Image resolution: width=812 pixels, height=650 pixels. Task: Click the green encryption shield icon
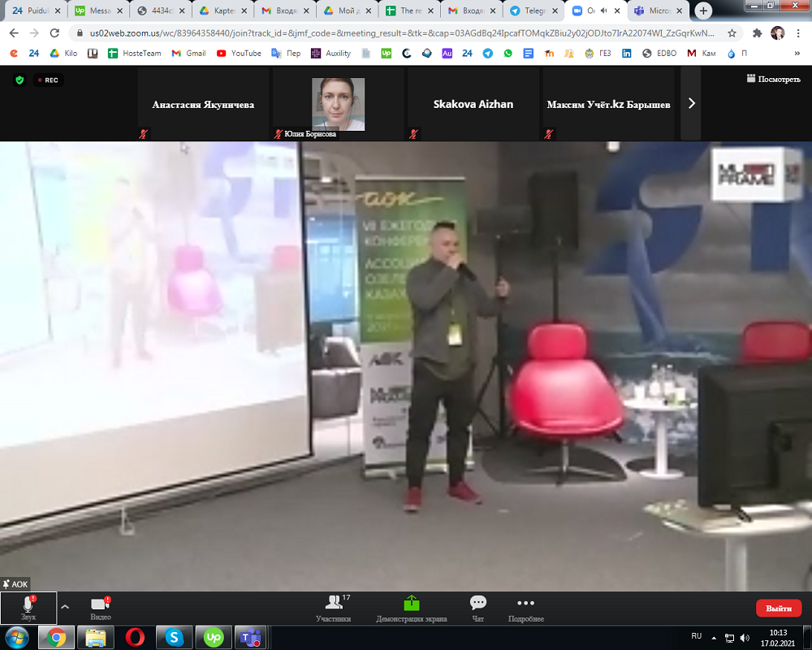tap(19, 80)
